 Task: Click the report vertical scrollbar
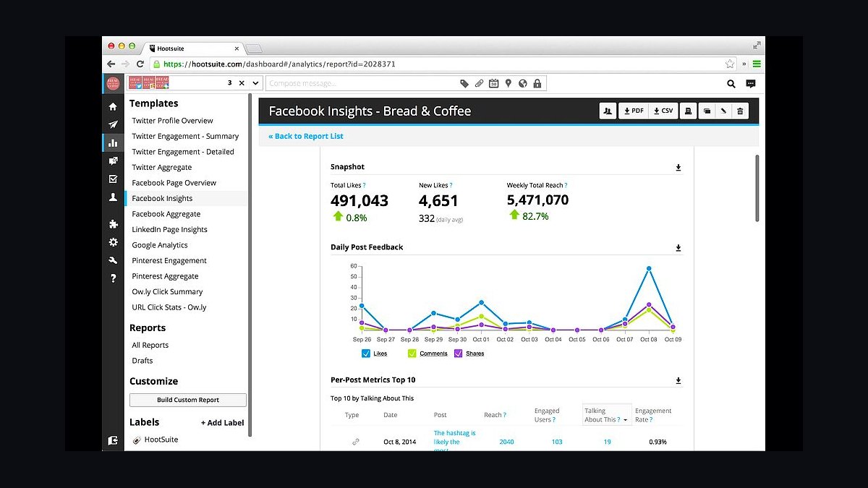[x=757, y=188]
